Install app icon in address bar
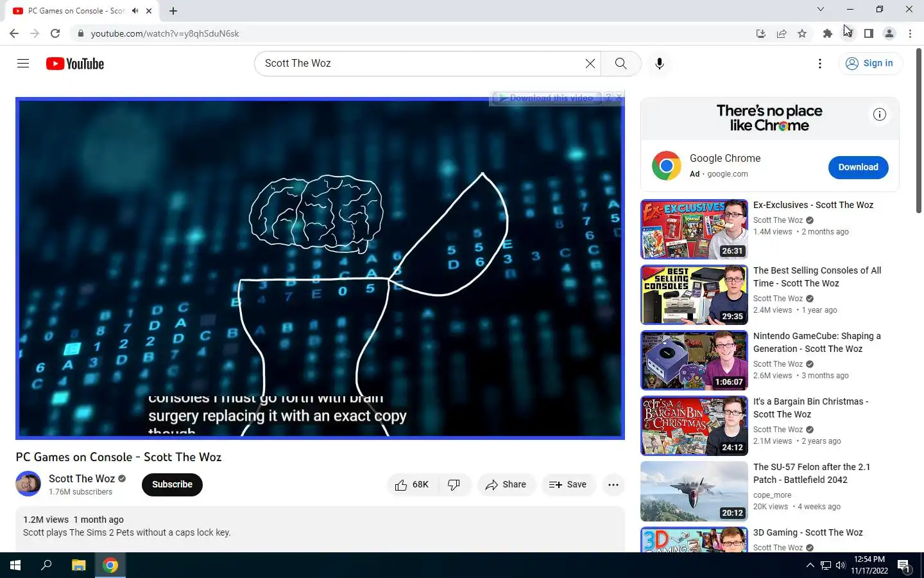924x578 pixels. tap(761, 33)
